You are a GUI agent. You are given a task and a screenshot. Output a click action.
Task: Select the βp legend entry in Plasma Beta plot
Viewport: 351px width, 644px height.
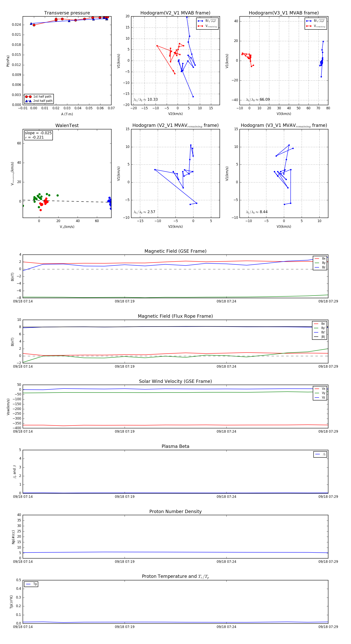point(320,454)
